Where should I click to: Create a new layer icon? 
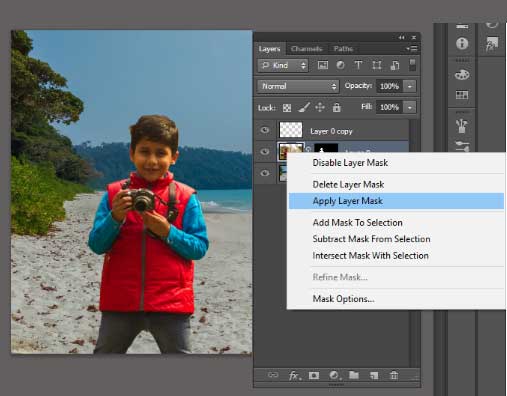374,376
